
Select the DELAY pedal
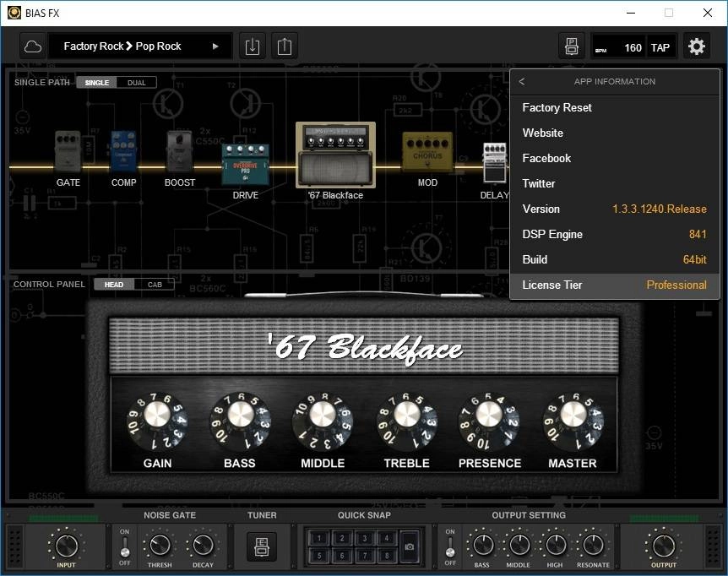pyautogui.click(x=495, y=162)
